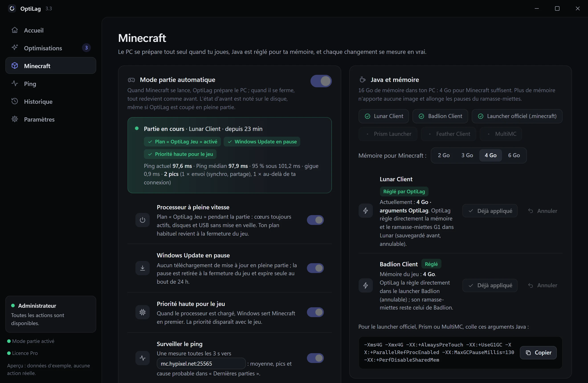Click the Prism Launcher chip

(x=388, y=134)
